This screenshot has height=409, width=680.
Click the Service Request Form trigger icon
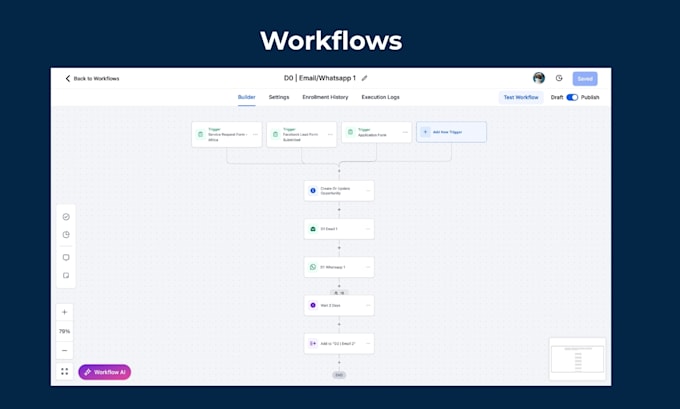(200, 134)
